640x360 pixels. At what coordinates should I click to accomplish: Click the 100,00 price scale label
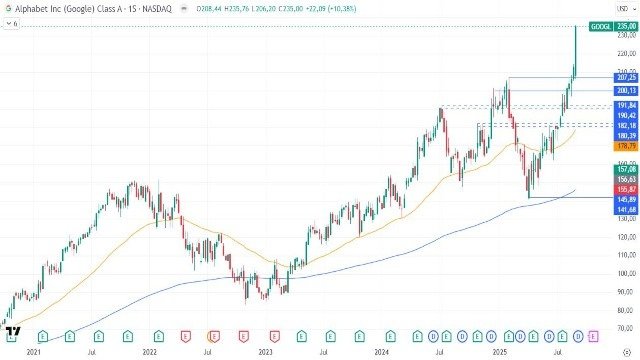[626, 273]
